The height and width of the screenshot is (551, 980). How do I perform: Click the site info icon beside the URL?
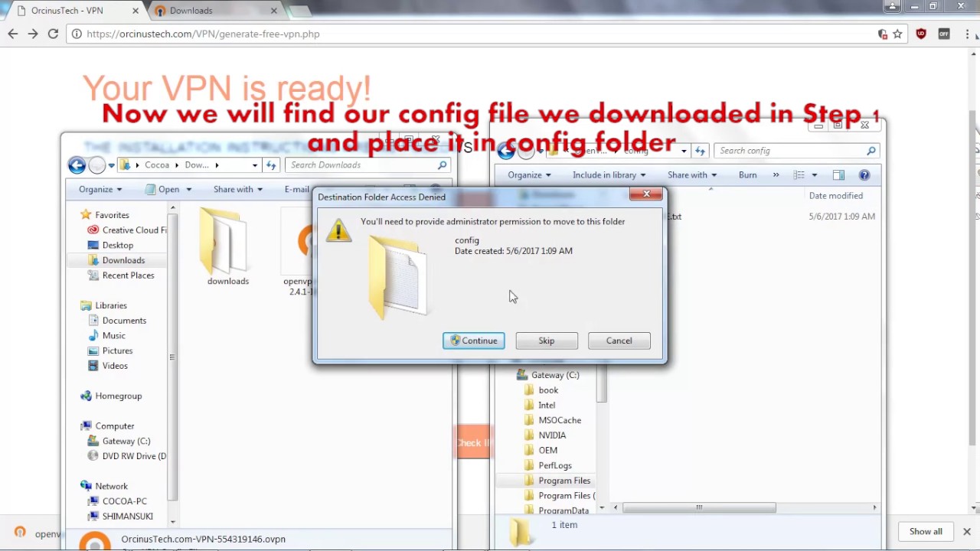(x=77, y=34)
